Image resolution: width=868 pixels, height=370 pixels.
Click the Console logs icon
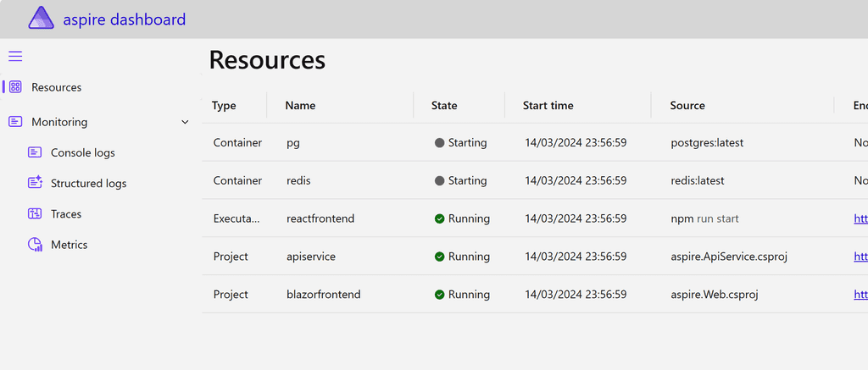click(x=35, y=152)
